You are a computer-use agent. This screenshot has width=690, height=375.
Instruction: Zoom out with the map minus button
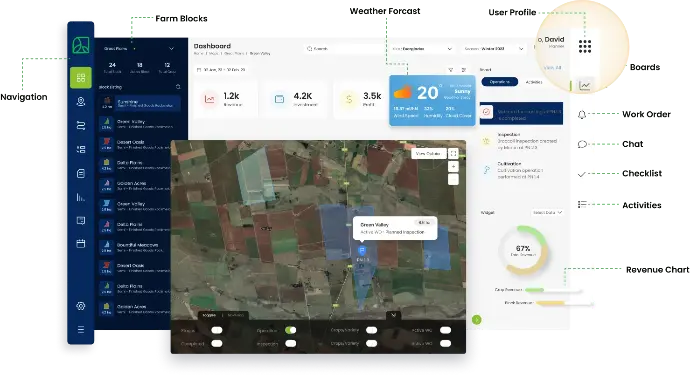tap(453, 179)
